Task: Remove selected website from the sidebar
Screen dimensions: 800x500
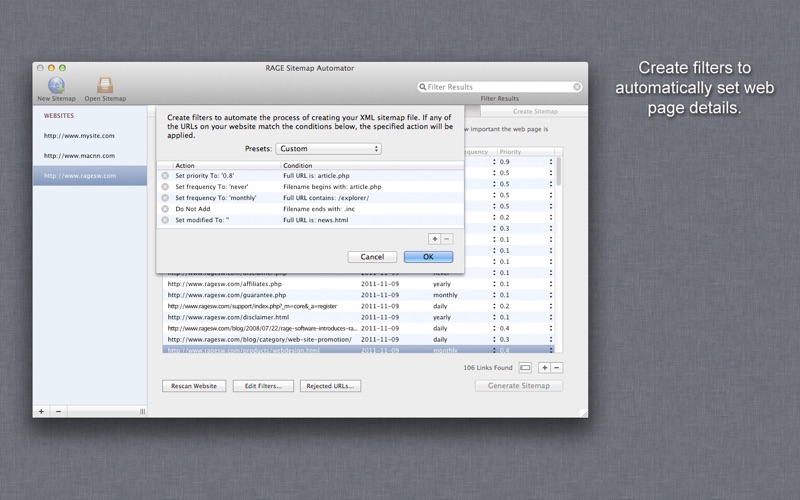Action: click(x=58, y=411)
